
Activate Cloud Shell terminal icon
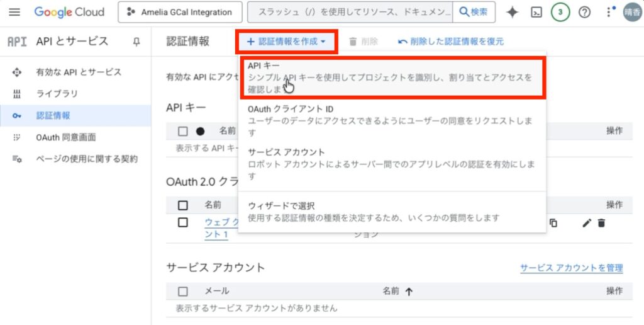(536, 13)
